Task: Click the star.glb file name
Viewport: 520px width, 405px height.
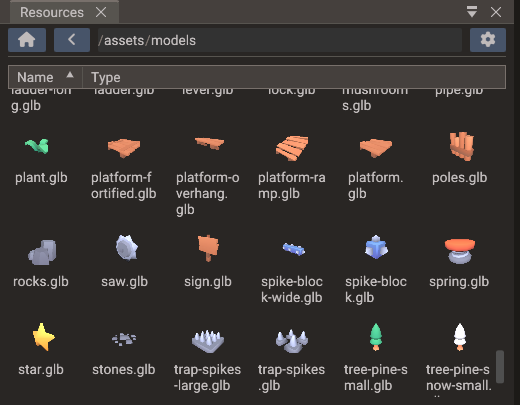Action: tap(41, 370)
